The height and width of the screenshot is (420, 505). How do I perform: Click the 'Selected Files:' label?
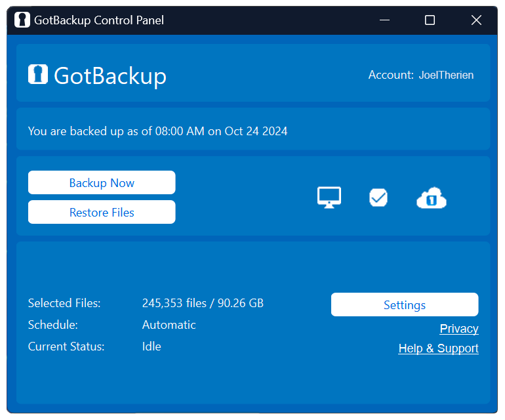coord(64,303)
